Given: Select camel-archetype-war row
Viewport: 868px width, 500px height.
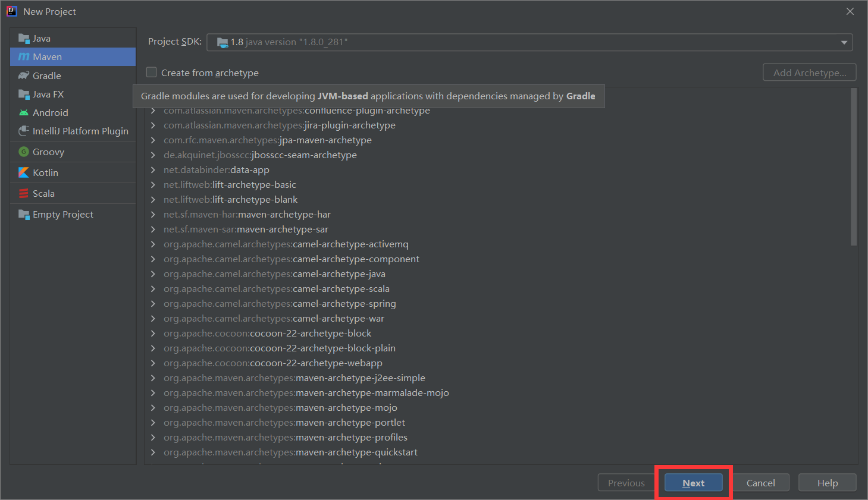Looking at the screenshot, I should point(497,319).
